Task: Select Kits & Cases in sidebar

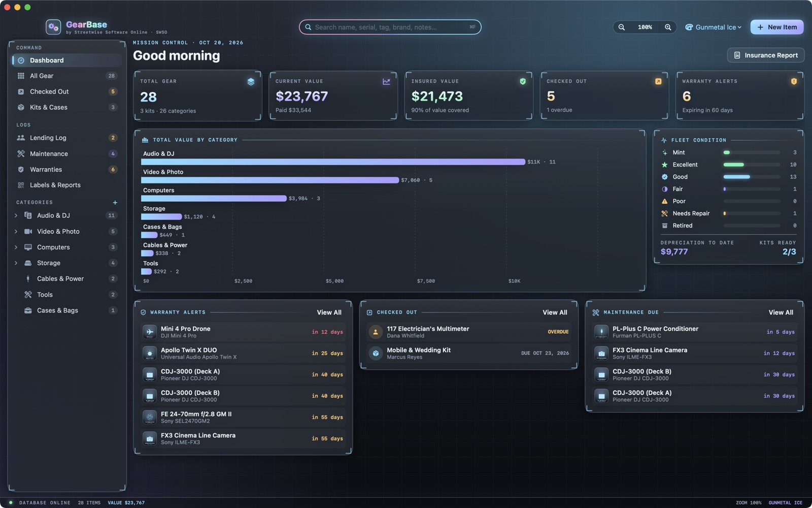Action: (x=66, y=108)
